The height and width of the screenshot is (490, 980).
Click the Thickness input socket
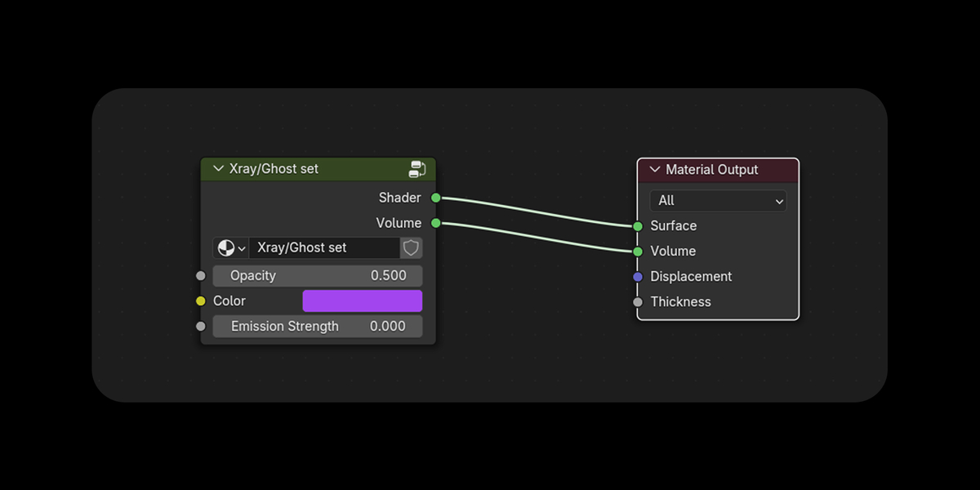pyautogui.click(x=638, y=302)
